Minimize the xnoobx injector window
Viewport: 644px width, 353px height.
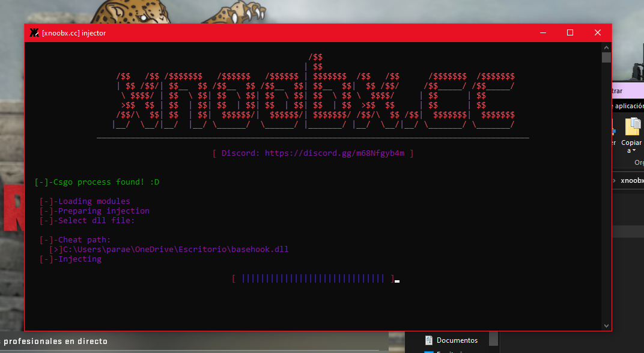click(x=543, y=33)
